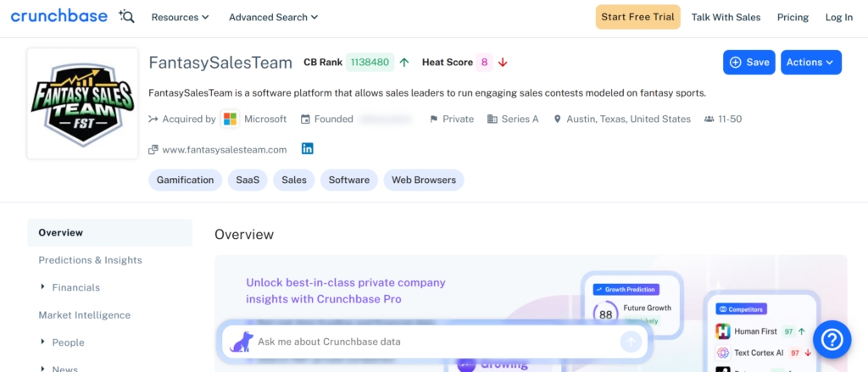Click the dog mascot icon in the ask bar
The width and height of the screenshot is (868, 372).
(242, 341)
